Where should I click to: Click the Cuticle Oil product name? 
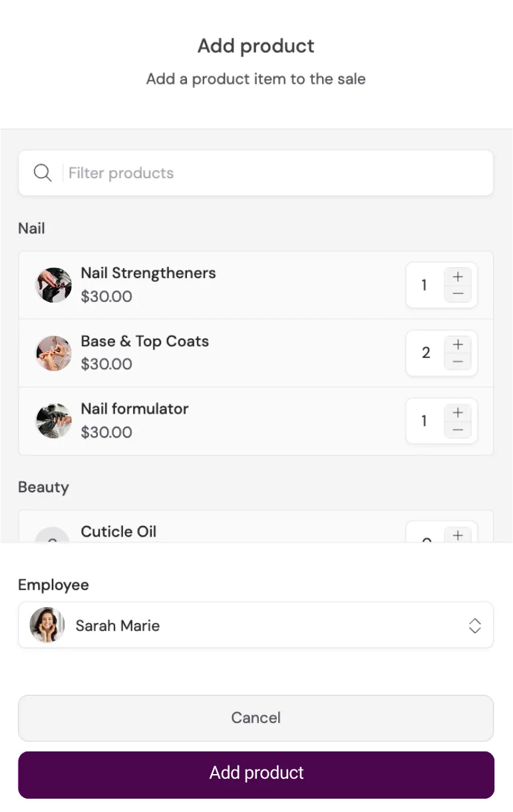[118, 531]
